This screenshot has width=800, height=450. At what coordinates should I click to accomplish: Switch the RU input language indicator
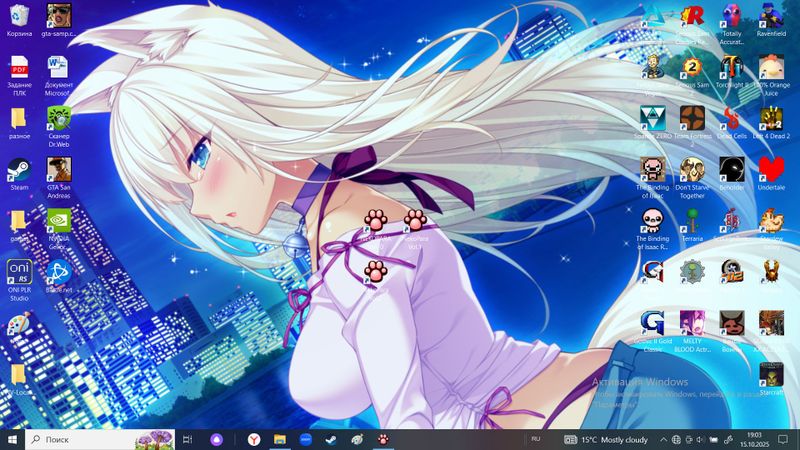tap(536, 439)
